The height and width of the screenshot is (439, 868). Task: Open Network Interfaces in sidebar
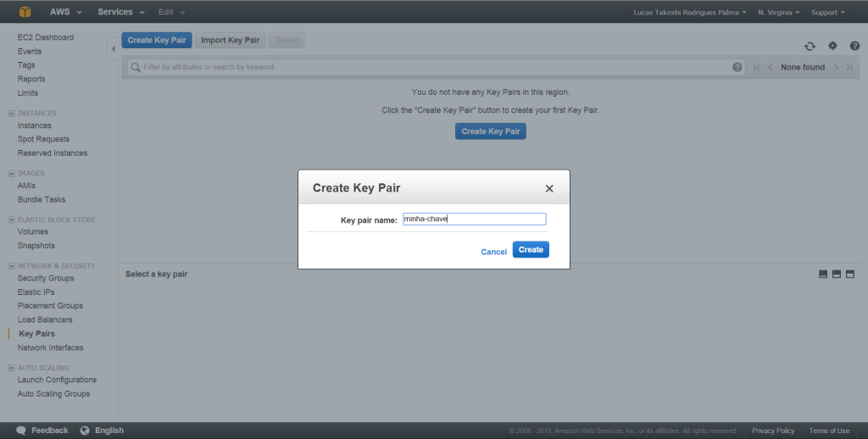tap(50, 347)
